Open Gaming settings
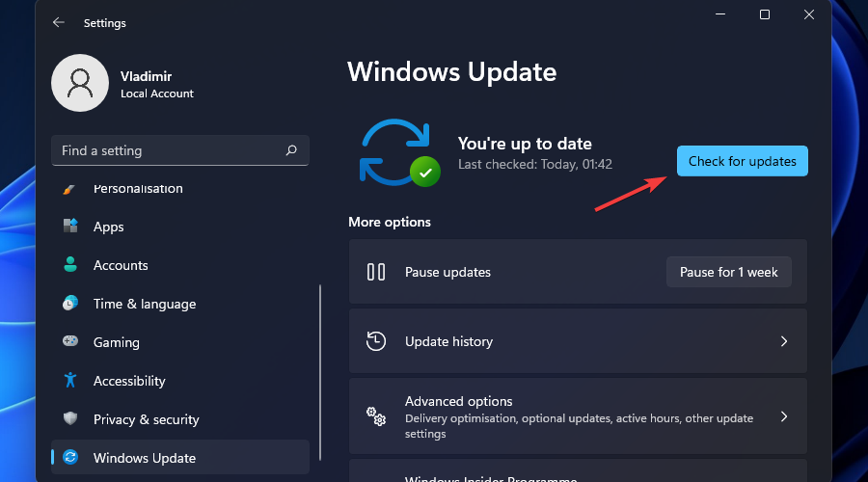The height and width of the screenshot is (482, 868). pyautogui.click(x=180, y=342)
